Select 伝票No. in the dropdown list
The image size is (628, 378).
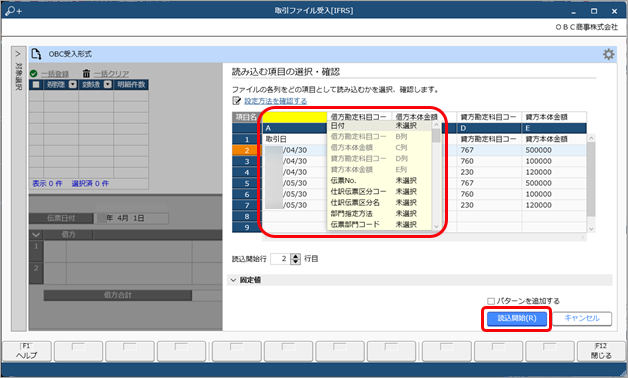[380, 181]
